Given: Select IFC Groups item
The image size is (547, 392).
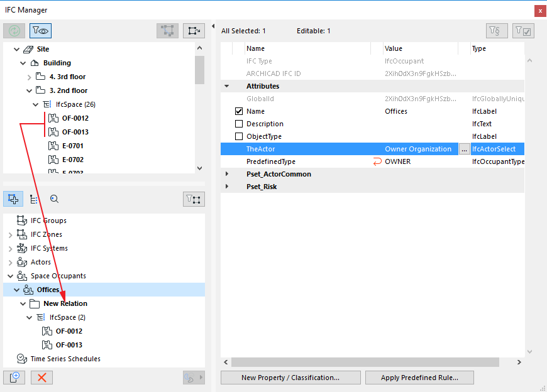Looking at the screenshot, I should click(48, 220).
